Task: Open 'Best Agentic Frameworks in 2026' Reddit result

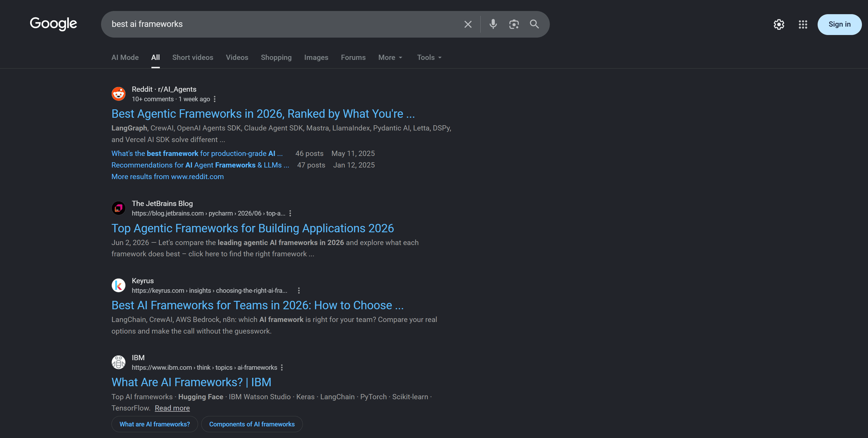Action: (x=263, y=114)
